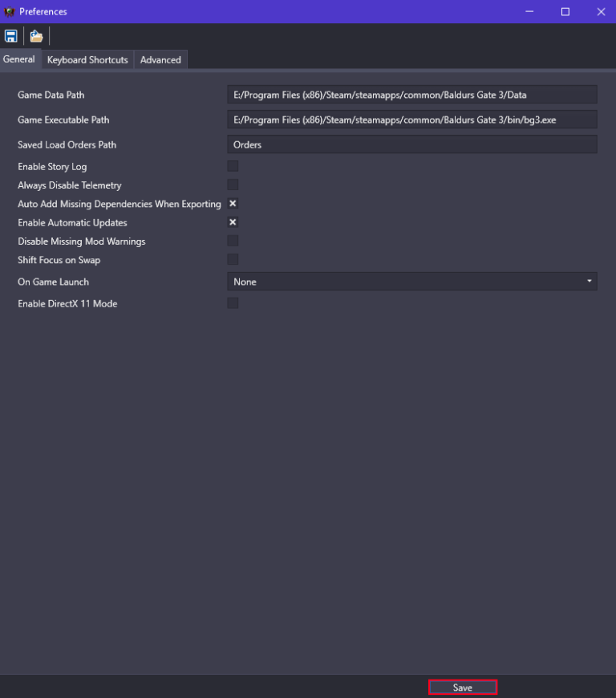Maximize the Preferences window
Viewport: 616px width, 698px height.
[x=565, y=12]
